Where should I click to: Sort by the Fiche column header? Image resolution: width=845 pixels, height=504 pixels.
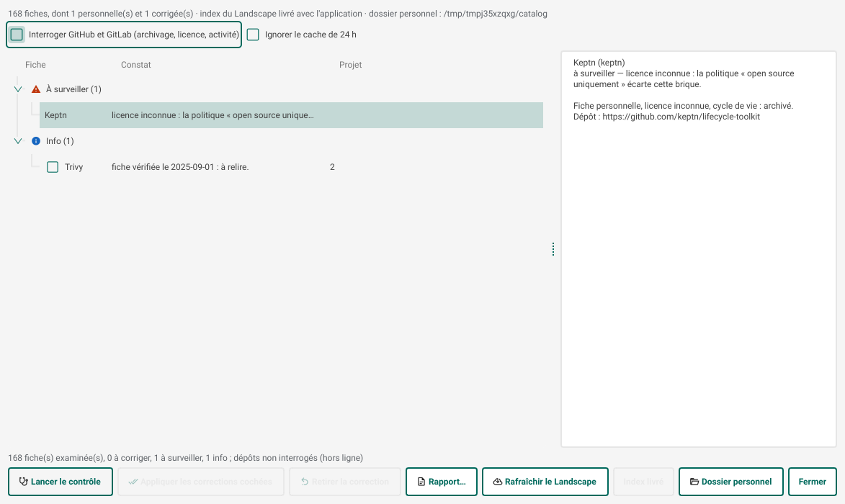pos(35,65)
